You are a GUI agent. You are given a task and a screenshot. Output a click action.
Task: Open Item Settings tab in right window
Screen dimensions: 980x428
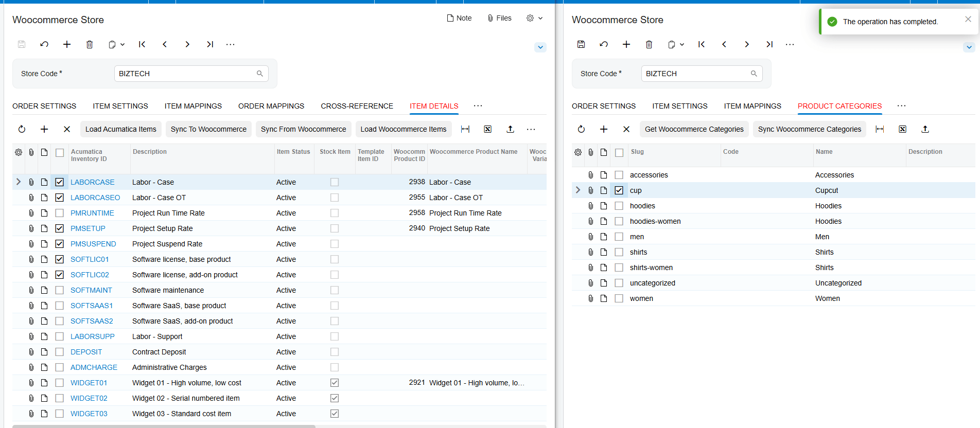point(680,106)
